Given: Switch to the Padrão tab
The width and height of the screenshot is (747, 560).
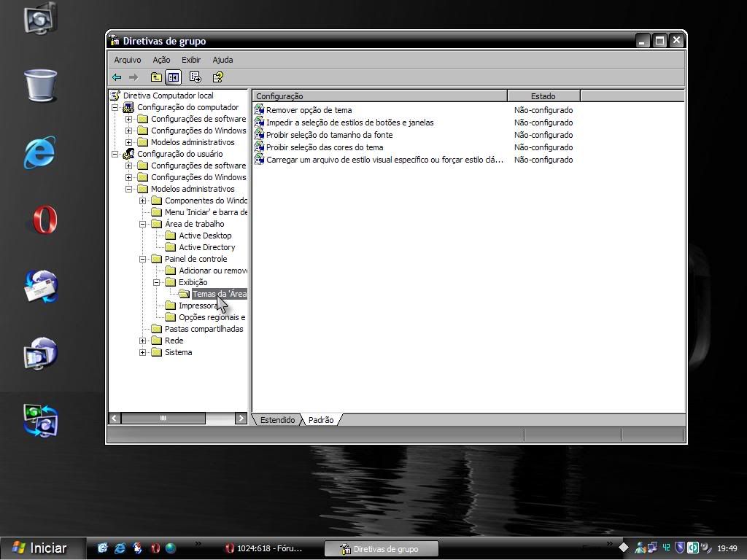Looking at the screenshot, I should pyautogui.click(x=321, y=420).
